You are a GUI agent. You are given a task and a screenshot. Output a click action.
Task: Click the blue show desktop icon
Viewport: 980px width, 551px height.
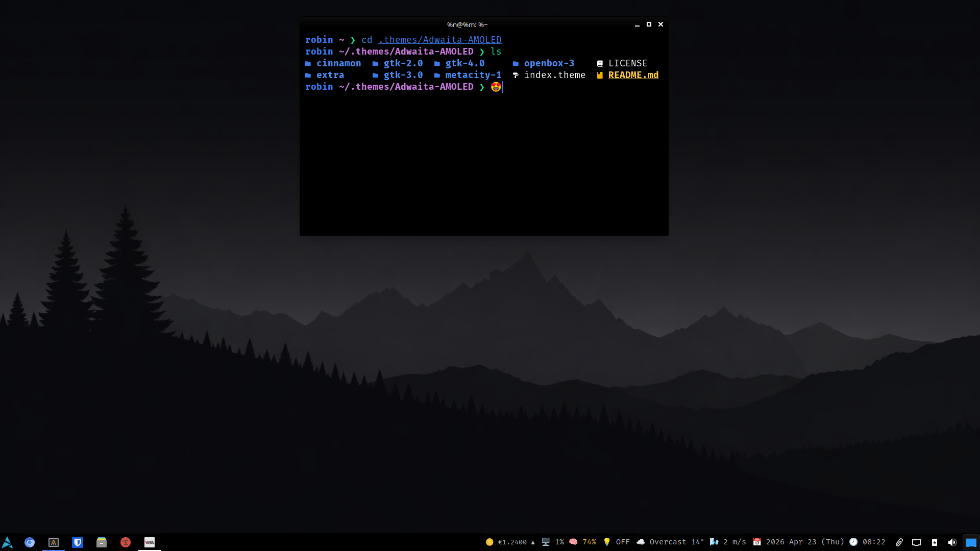tap(971, 542)
